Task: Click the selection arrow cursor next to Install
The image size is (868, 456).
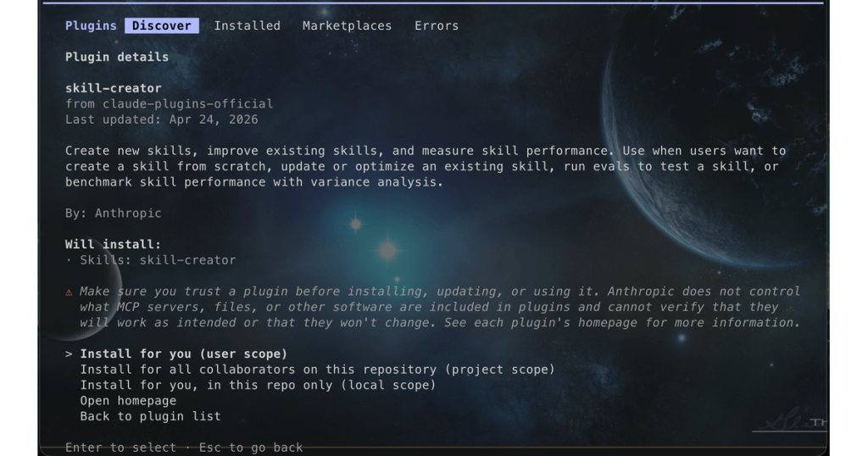Action: coord(69,353)
